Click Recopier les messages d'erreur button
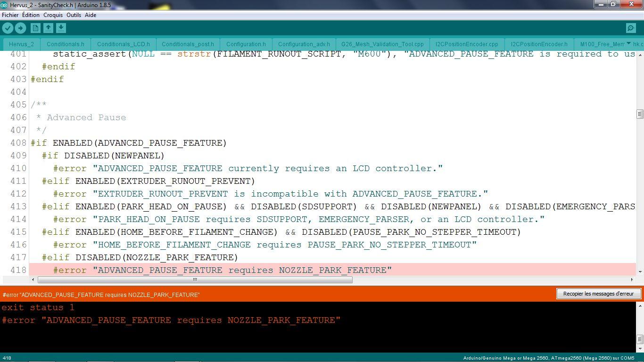This screenshot has height=362, width=644. point(598,294)
